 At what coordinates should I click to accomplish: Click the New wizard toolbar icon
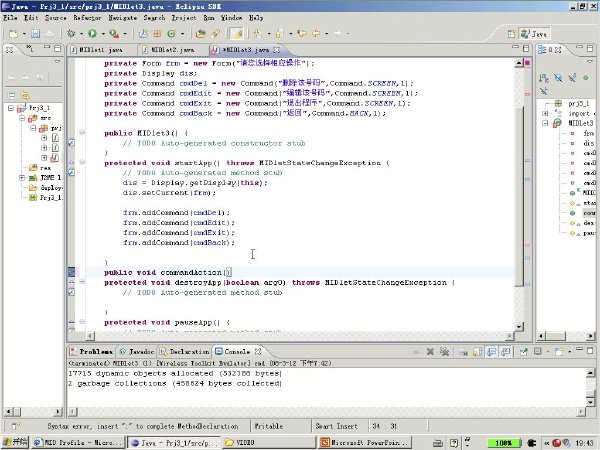coord(13,34)
